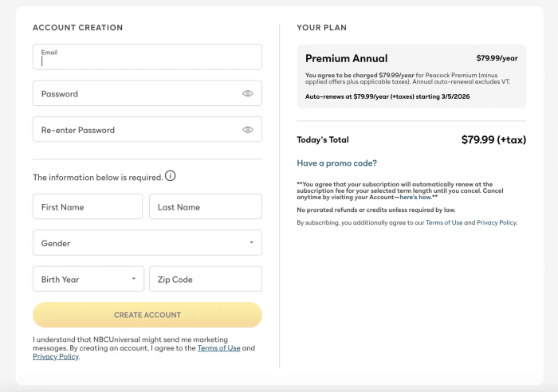Click the Premium Annual plan title
558x392 pixels.
pos(346,58)
